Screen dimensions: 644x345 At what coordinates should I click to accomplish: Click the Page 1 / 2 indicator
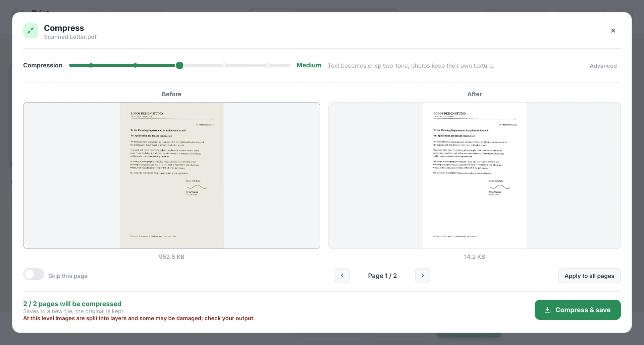pos(382,276)
